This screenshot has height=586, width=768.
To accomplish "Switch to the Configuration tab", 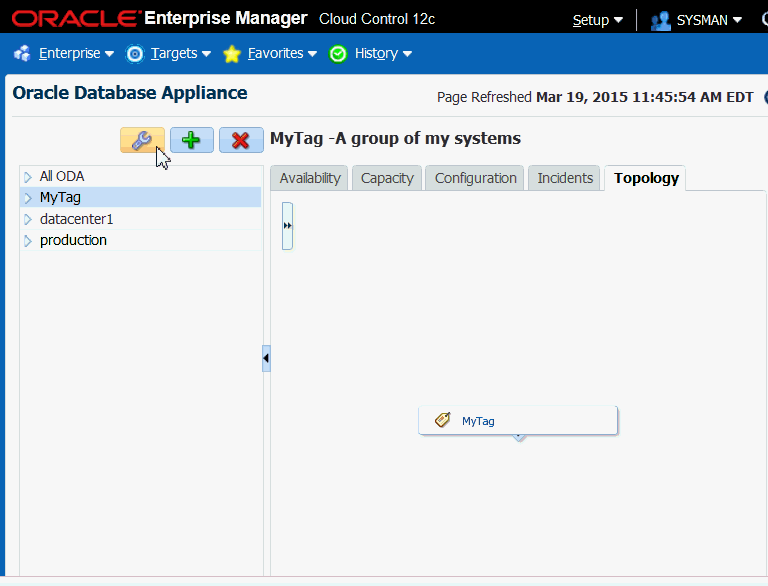I will (476, 178).
